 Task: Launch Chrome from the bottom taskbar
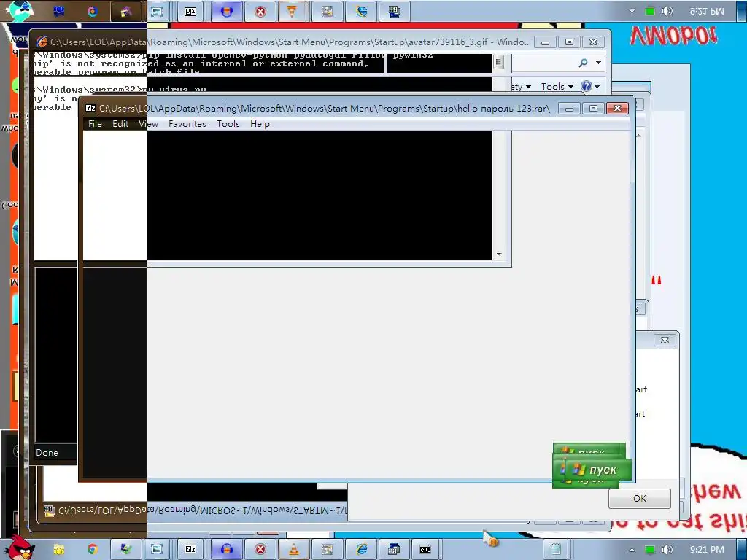93,550
